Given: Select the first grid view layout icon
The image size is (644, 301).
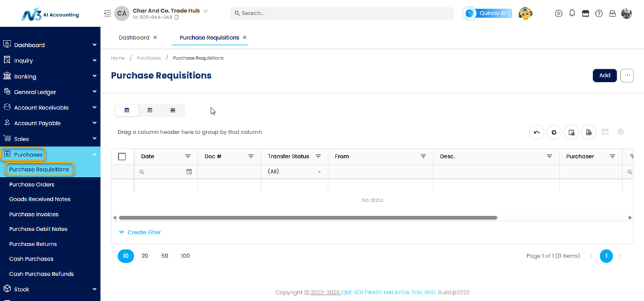Looking at the screenshot, I should [x=127, y=110].
